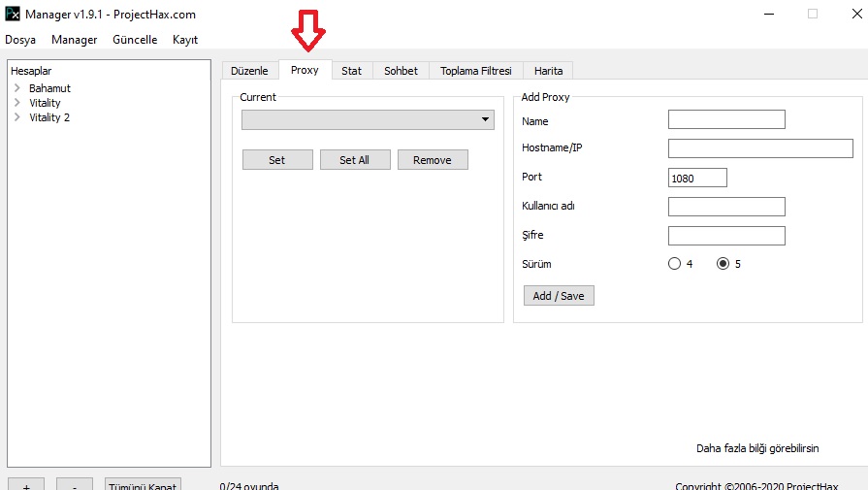
Task: Open the Güncelle menu
Action: click(135, 40)
